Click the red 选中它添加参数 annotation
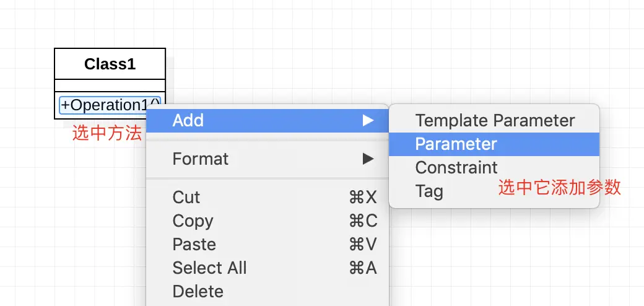The image size is (644, 306). click(559, 188)
